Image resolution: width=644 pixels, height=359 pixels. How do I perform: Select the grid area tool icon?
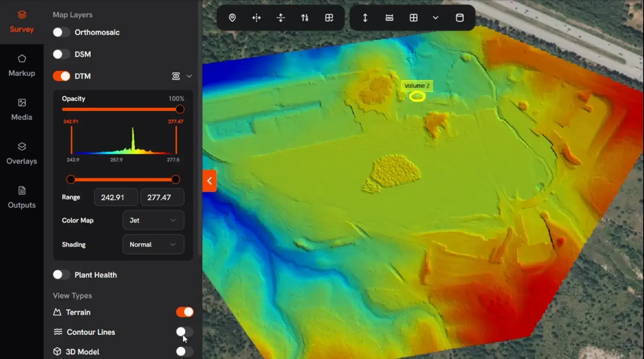tap(413, 18)
